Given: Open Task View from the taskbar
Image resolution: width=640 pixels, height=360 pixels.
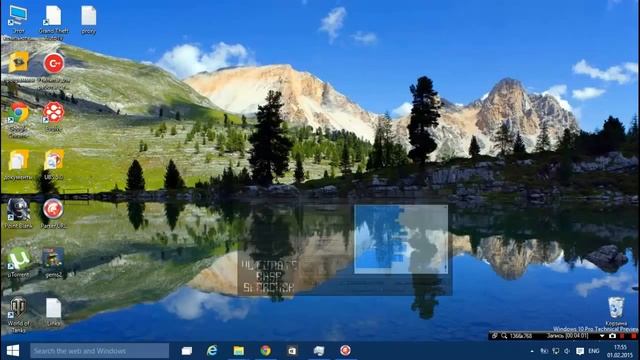Looking at the screenshot, I should pyautogui.click(x=187, y=351).
